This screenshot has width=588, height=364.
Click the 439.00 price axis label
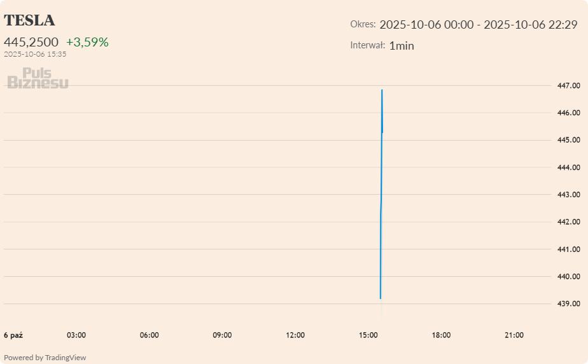[568, 304]
